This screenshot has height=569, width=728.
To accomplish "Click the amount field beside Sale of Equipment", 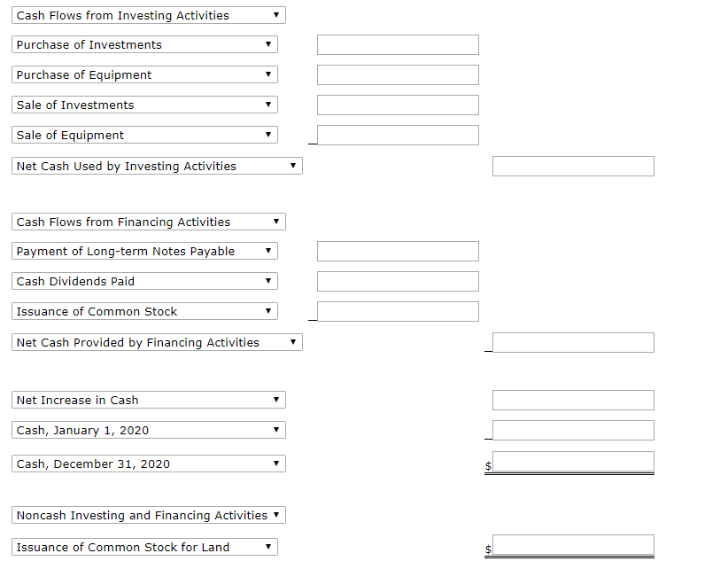I will 397,135.
